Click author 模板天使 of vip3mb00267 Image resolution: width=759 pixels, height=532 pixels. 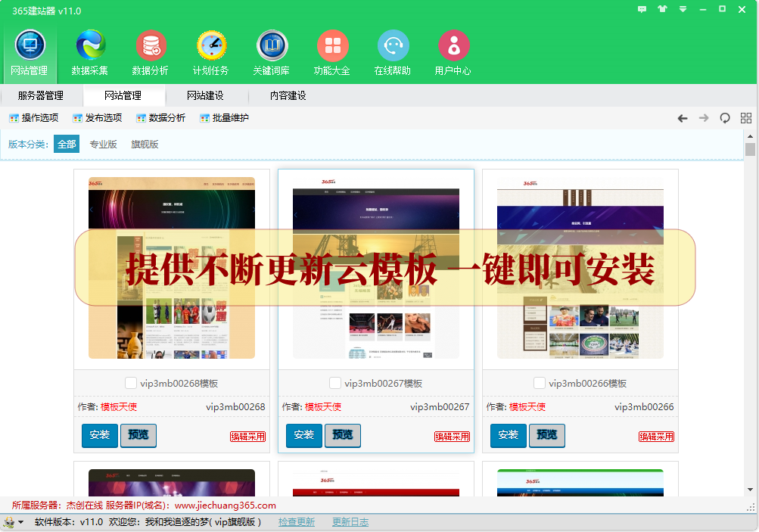coord(323,407)
